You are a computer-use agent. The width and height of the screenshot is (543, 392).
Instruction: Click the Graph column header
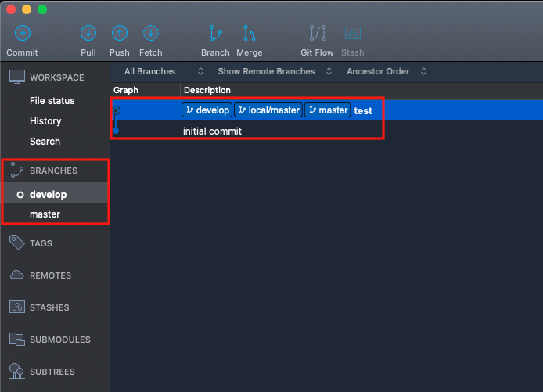[126, 90]
